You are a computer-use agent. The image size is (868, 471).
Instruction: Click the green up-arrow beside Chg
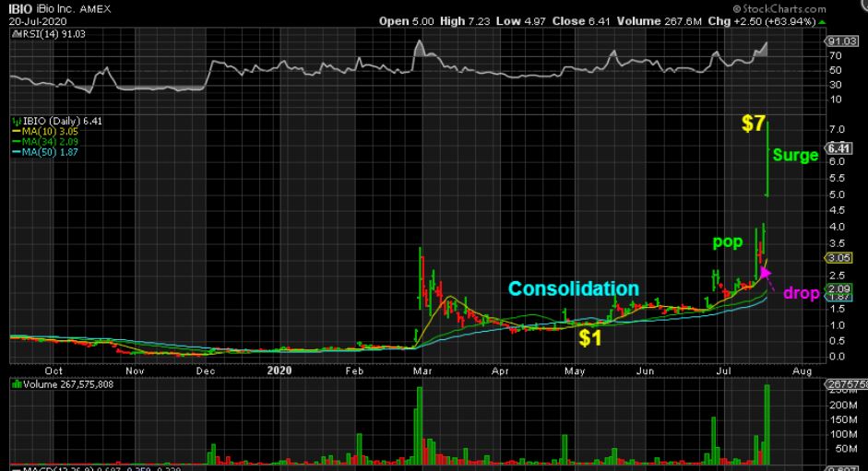click(822, 21)
